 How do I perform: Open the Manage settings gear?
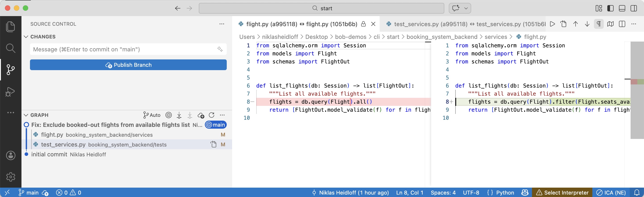point(11,177)
